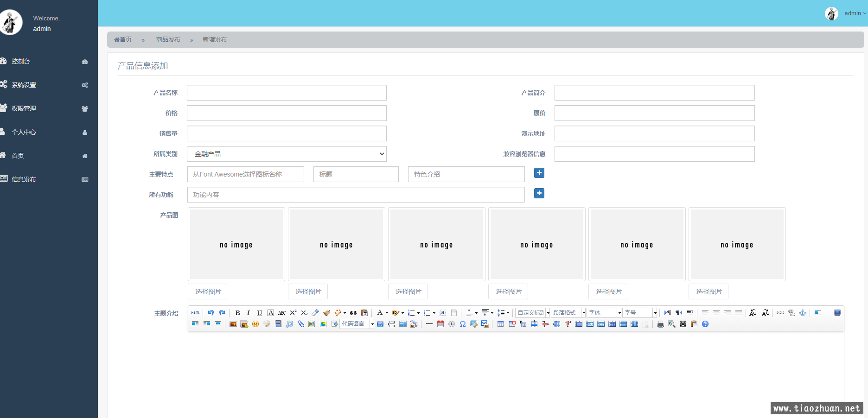The height and width of the screenshot is (418, 868).
Task: Insert a blockquote with the quote icon
Action: click(353, 313)
